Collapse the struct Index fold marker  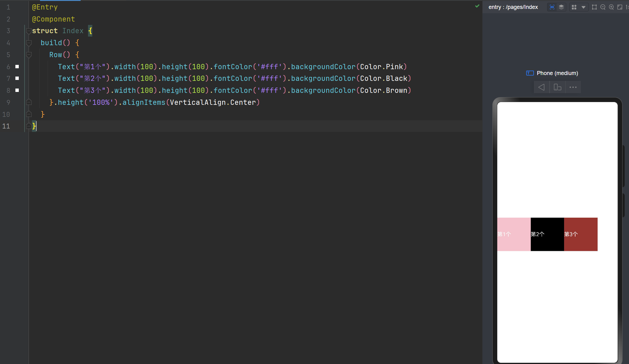point(29,31)
